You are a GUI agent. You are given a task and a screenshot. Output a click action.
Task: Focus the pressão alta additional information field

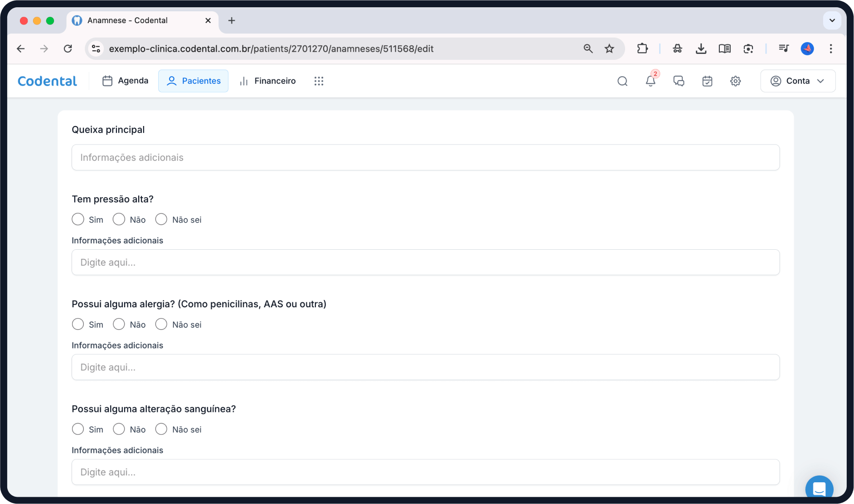tap(425, 262)
